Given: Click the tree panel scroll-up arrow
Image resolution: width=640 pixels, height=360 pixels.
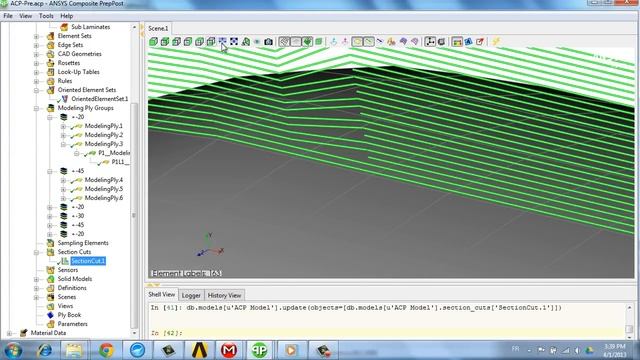Looking at the screenshot, I should coord(134,27).
